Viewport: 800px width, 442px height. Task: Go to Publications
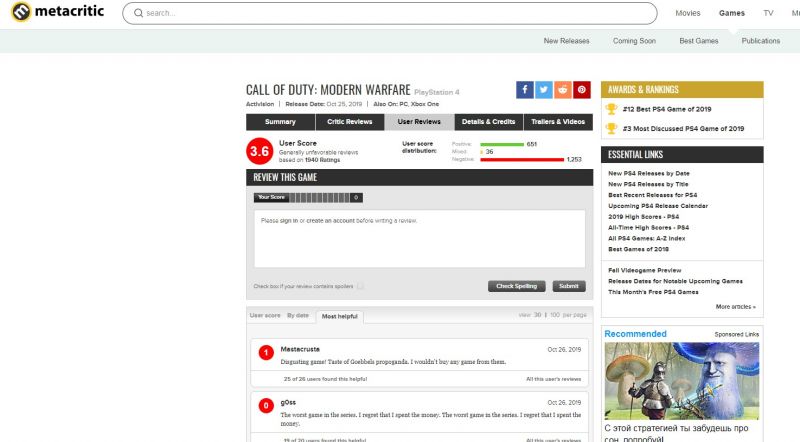761,41
